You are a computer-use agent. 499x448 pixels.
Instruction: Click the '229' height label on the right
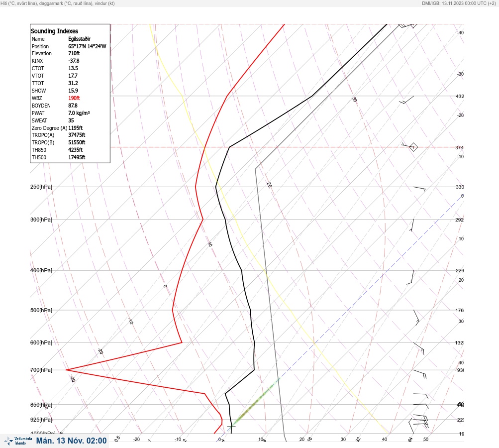(460, 271)
